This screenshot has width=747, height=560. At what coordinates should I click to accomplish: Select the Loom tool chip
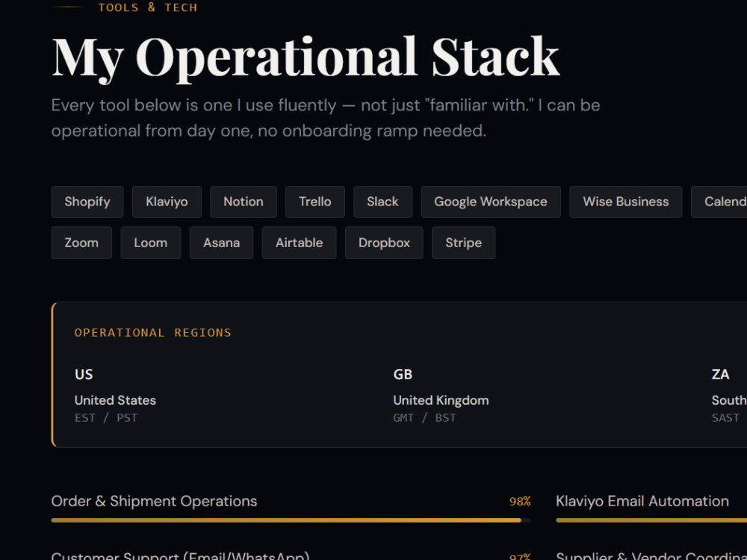coord(151,243)
